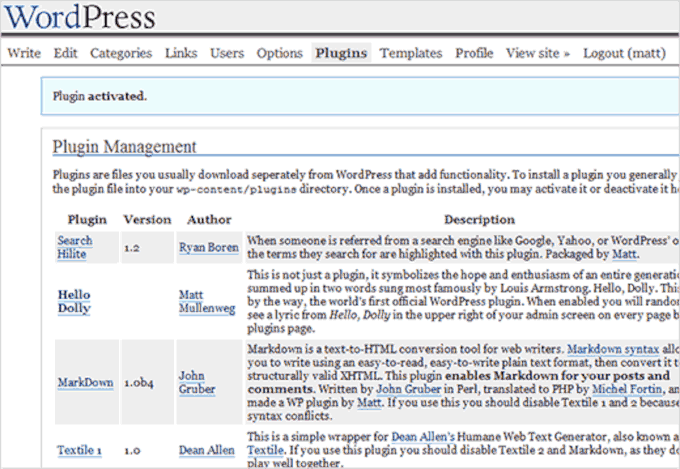The image size is (680, 469).
Task: Select version 1.0 cell of Textile 1
Action: click(132, 450)
